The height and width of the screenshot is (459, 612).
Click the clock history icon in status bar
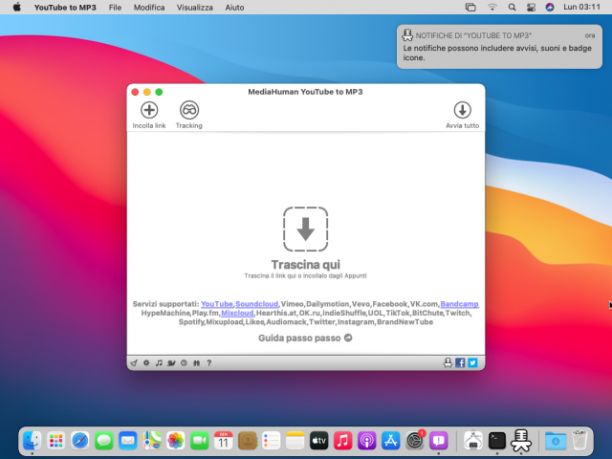pyautogui.click(x=184, y=363)
